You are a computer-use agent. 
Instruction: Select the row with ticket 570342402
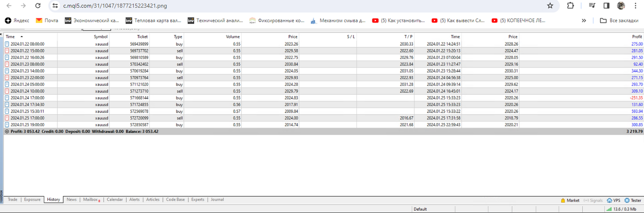click(323, 64)
